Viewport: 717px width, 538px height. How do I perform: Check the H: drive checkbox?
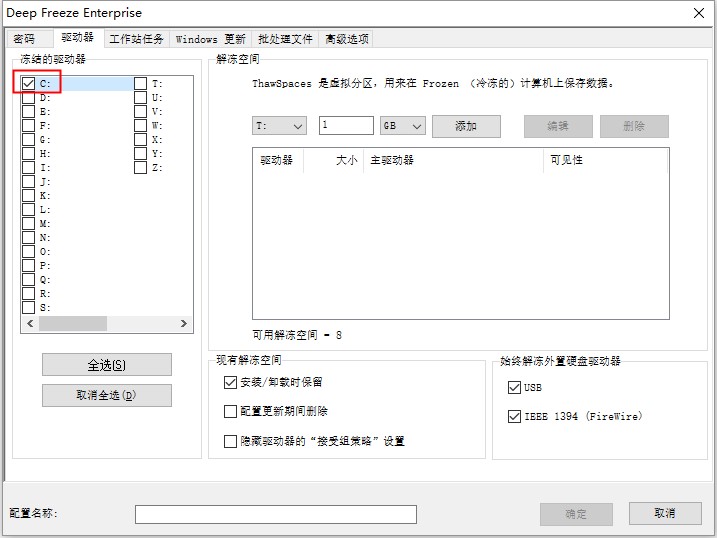[x=28, y=154]
